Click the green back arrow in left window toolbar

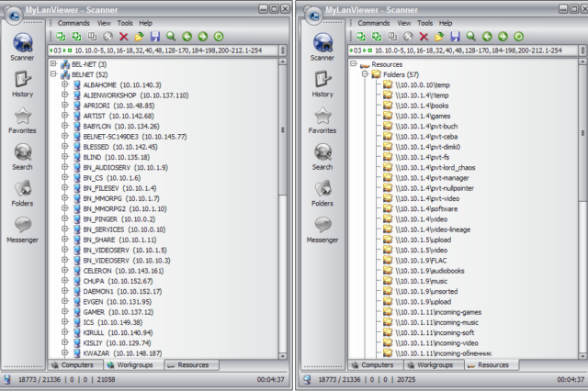coord(187,37)
